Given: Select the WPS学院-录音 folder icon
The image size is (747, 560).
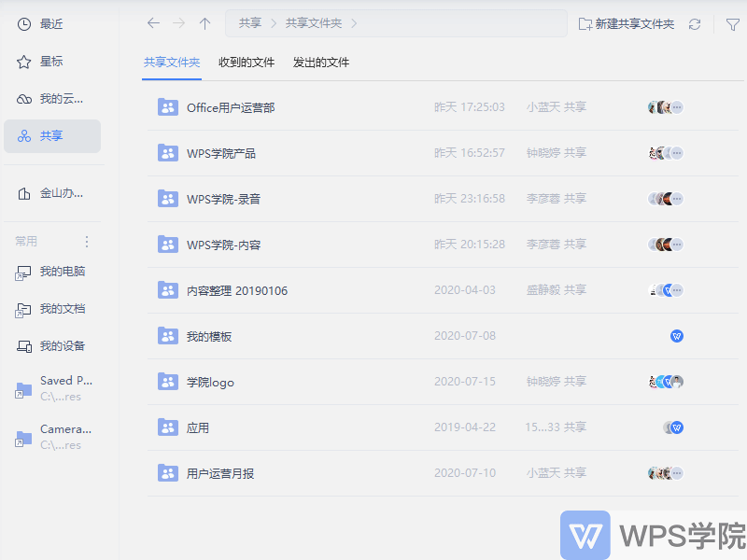Looking at the screenshot, I should click(168, 199).
